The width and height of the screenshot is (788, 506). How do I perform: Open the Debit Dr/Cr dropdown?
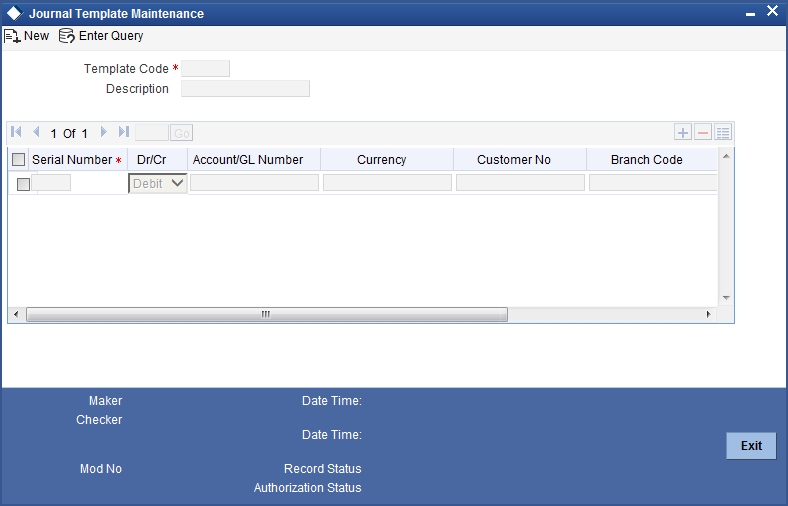pyautogui.click(x=158, y=183)
